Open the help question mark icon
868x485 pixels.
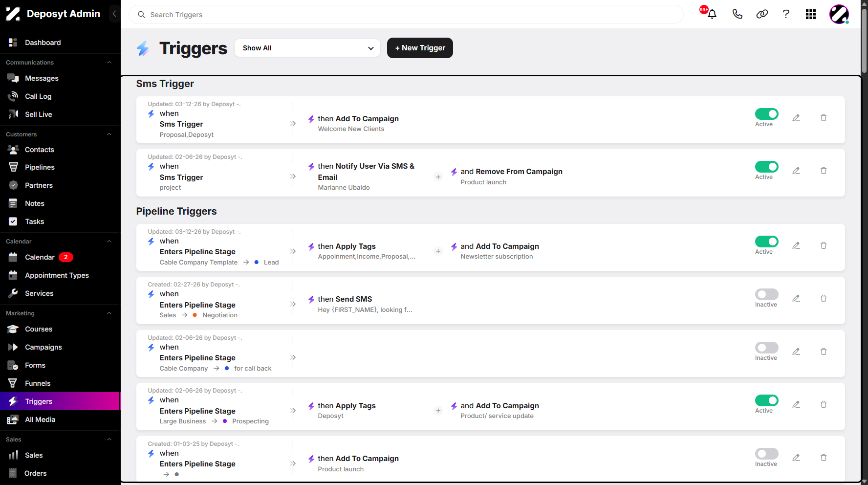point(786,14)
